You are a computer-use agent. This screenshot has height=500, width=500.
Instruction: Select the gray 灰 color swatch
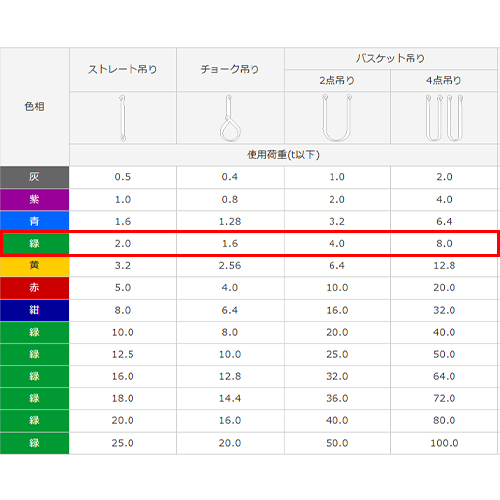coord(34,177)
